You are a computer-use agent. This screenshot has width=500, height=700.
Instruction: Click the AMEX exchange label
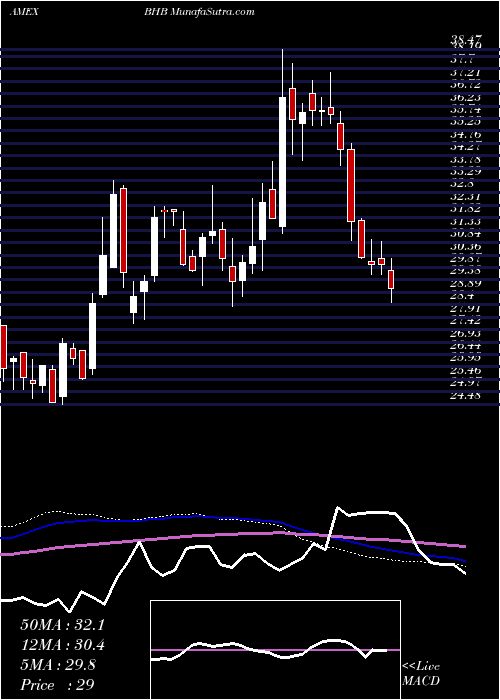[23, 12]
